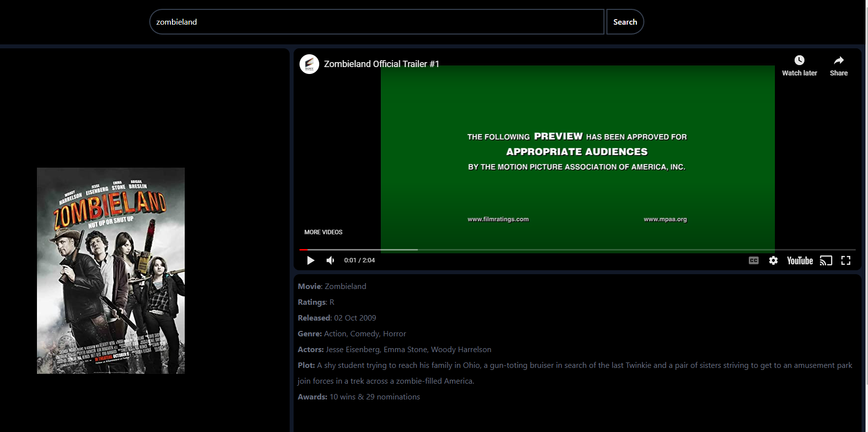
Task: Open the Zombieland Official Trailer #1 title link
Action: (381, 64)
